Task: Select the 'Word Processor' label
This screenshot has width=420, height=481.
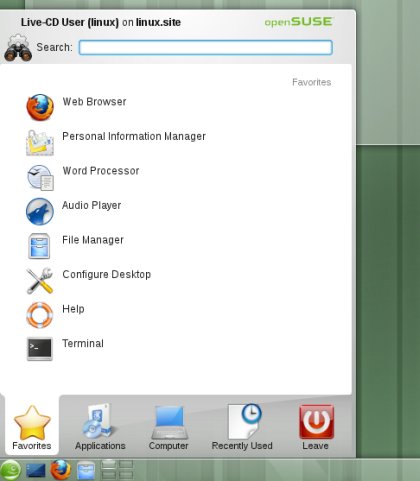Action: click(x=101, y=171)
